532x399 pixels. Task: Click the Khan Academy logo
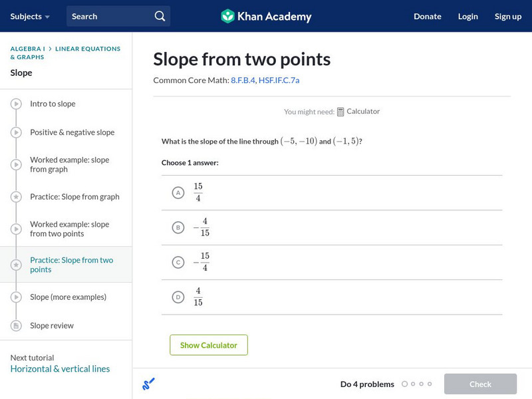point(266,16)
